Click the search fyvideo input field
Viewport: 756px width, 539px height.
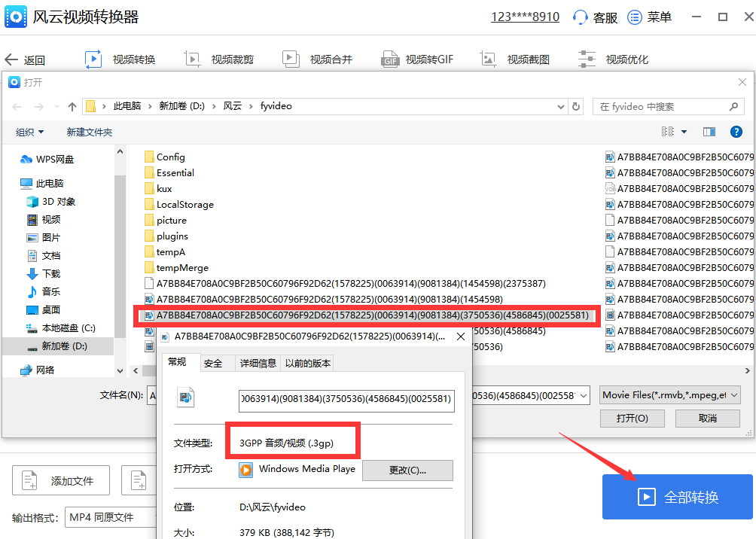coord(668,107)
